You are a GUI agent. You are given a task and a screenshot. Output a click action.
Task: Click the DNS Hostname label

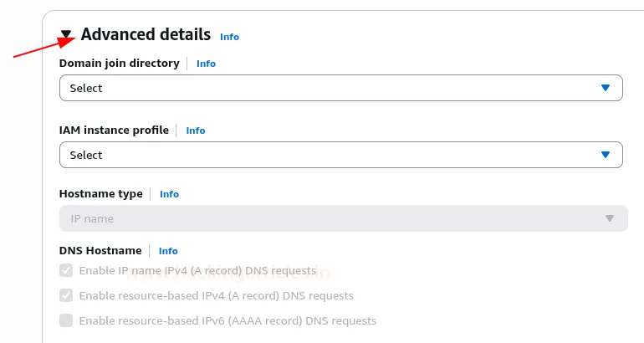point(100,250)
